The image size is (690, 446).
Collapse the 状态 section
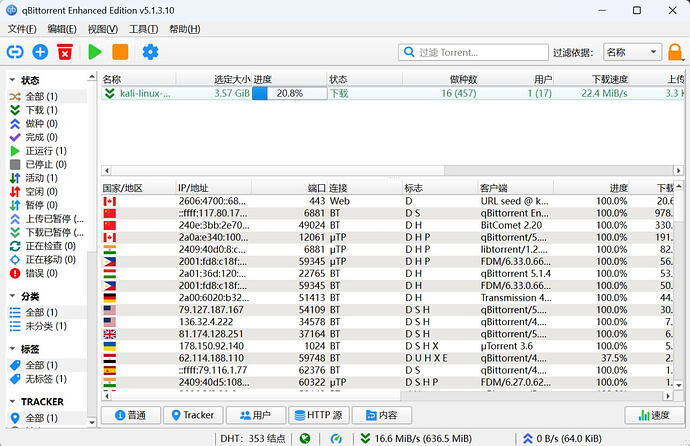click(12, 80)
